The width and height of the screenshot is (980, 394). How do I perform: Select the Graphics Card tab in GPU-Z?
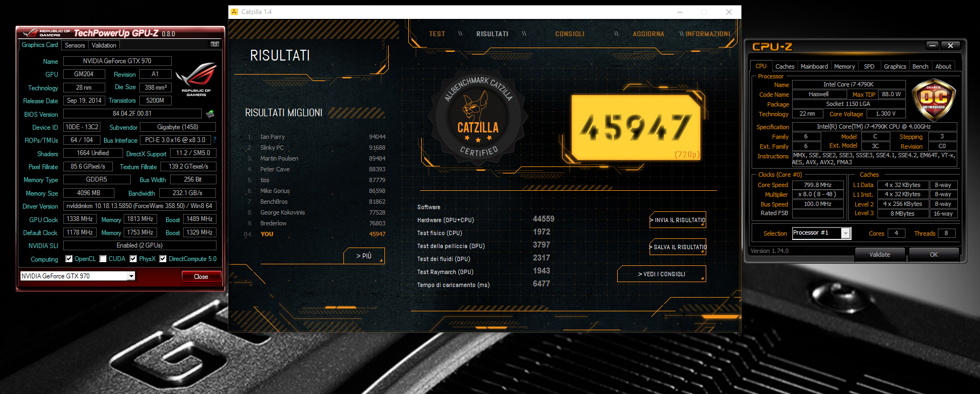tap(40, 45)
